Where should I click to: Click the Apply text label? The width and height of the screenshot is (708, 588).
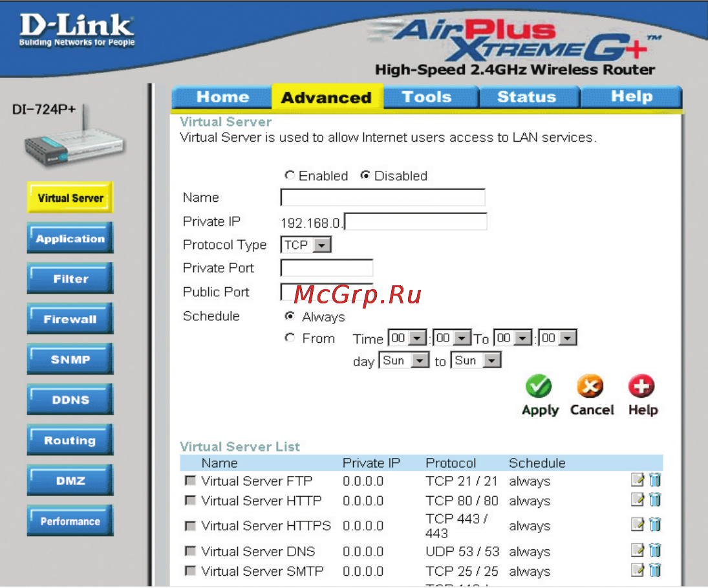[540, 410]
